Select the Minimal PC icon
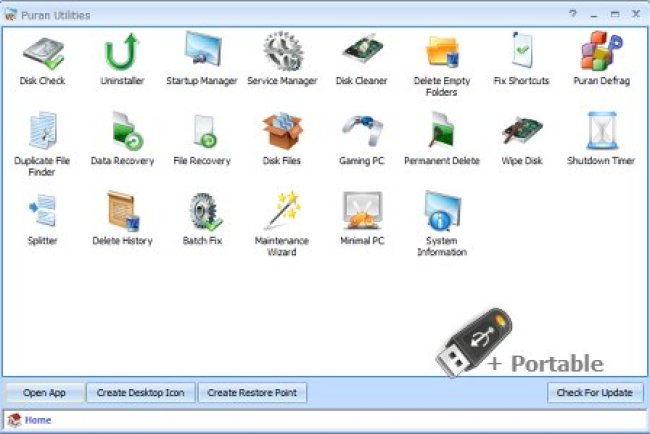Viewport: 650px width, 434px height. click(x=362, y=210)
